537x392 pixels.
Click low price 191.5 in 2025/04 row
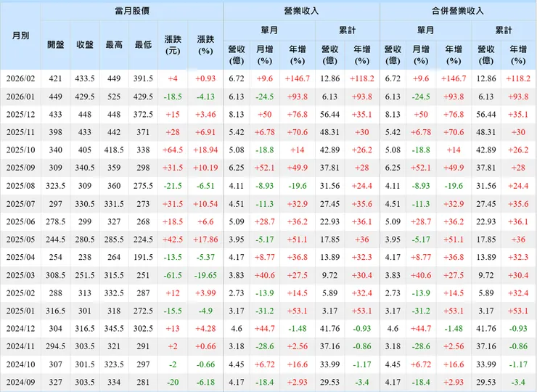pos(143,257)
